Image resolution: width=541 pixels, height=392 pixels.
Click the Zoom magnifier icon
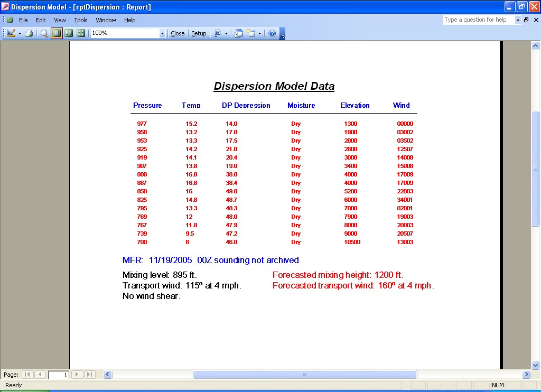[x=44, y=33]
